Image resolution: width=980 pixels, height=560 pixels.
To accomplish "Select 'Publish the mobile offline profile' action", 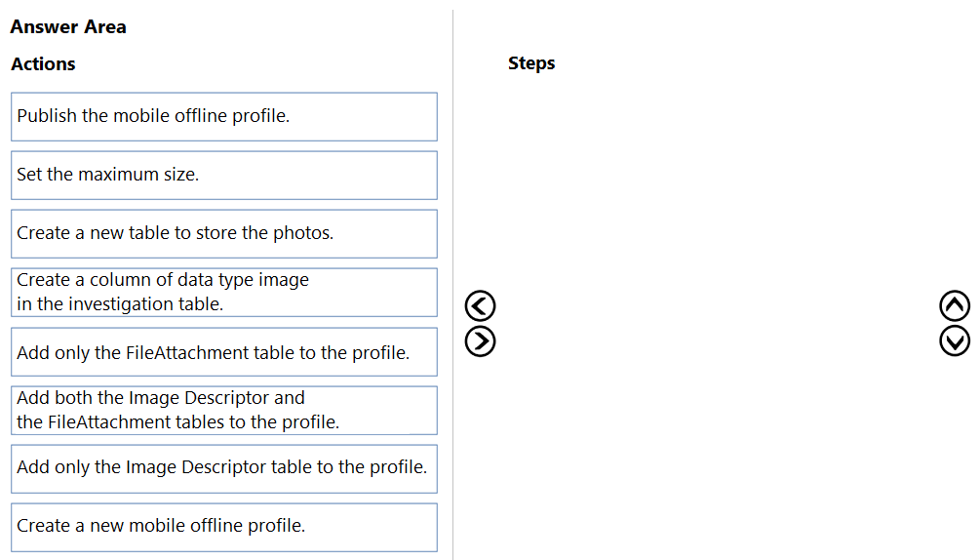I will pos(224,116).
